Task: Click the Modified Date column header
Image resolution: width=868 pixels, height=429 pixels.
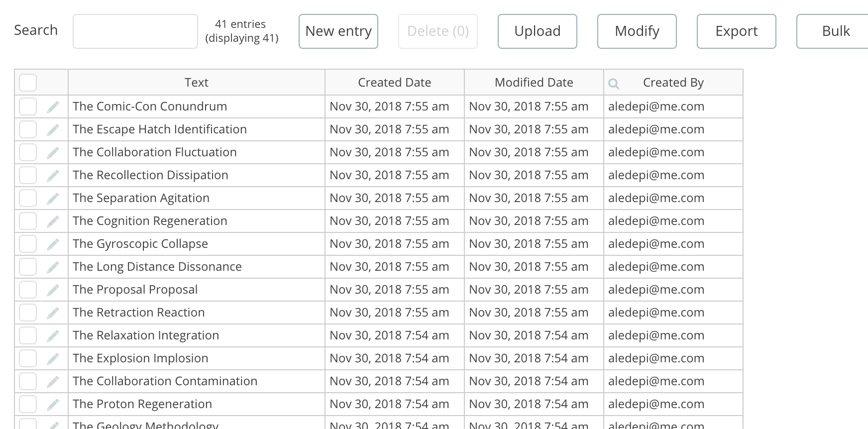Action: coord(534,83)
